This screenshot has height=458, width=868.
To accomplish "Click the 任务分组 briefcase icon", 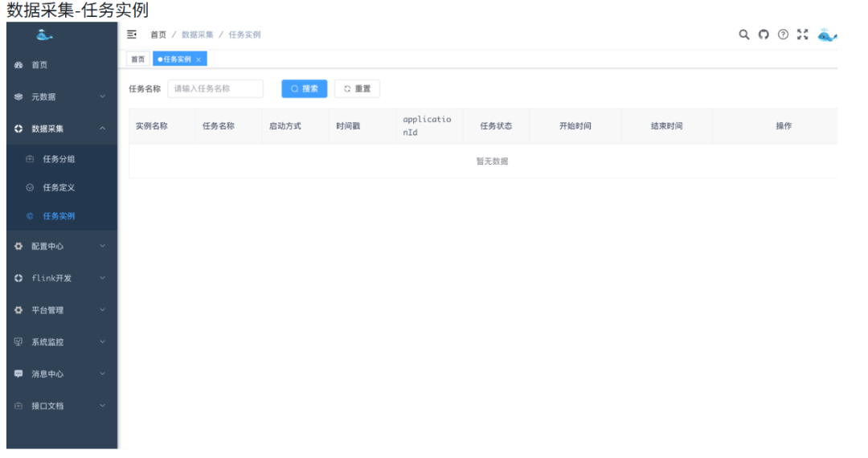I will point(30,159).
